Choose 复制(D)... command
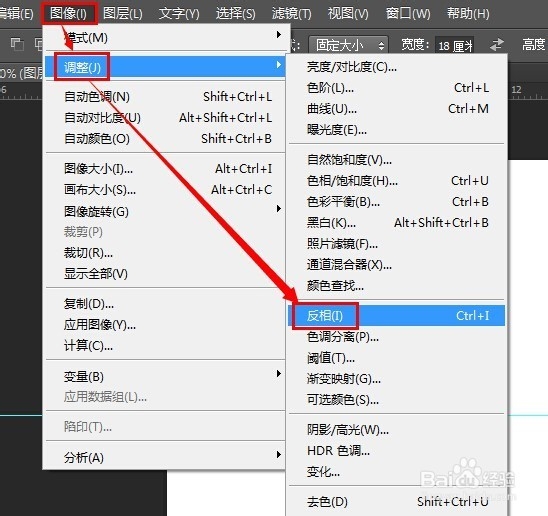 pos(166,303)
